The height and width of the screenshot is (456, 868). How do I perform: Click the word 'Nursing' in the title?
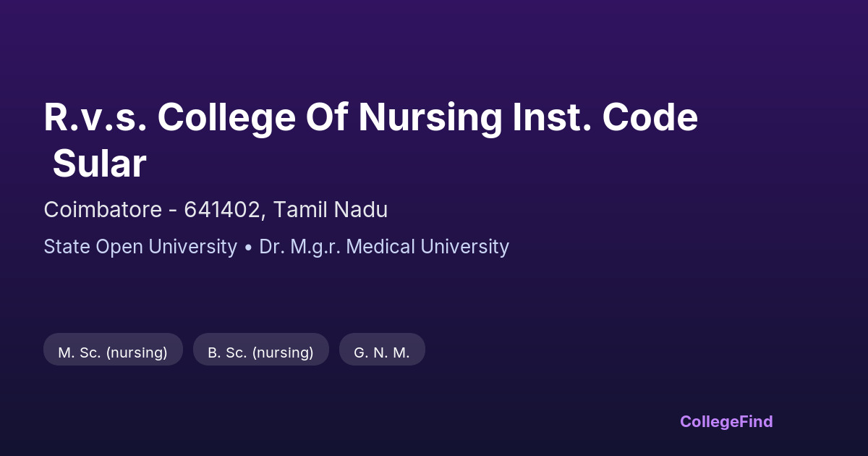coord(430,117)
